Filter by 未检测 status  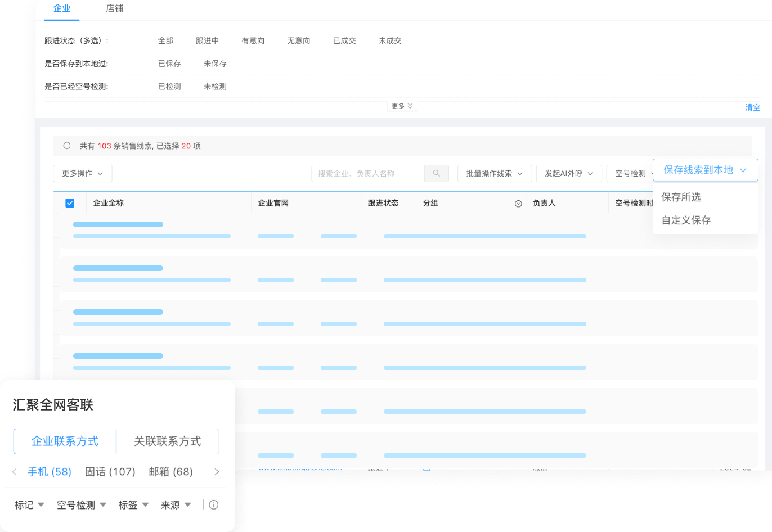215,87
